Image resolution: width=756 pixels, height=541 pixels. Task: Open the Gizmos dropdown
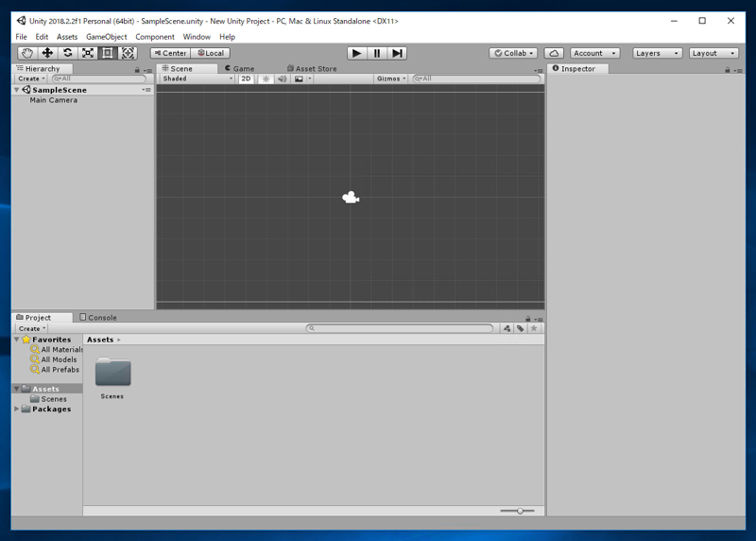point(391,79)
